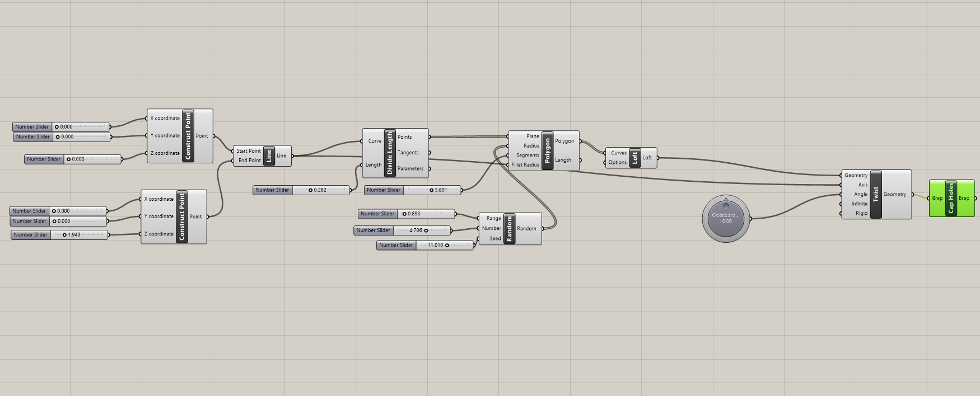980x396 pixels.
Task: Click the Brep input of Cap Holes
Action: tap(937, 198)
